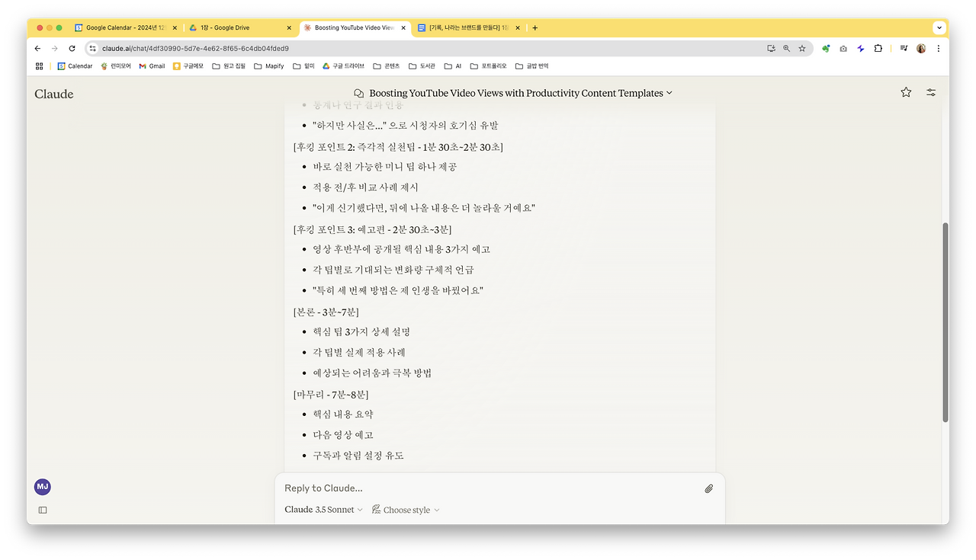
Task: Click the camera screenshot extension icon
Action: click(843, 48)
